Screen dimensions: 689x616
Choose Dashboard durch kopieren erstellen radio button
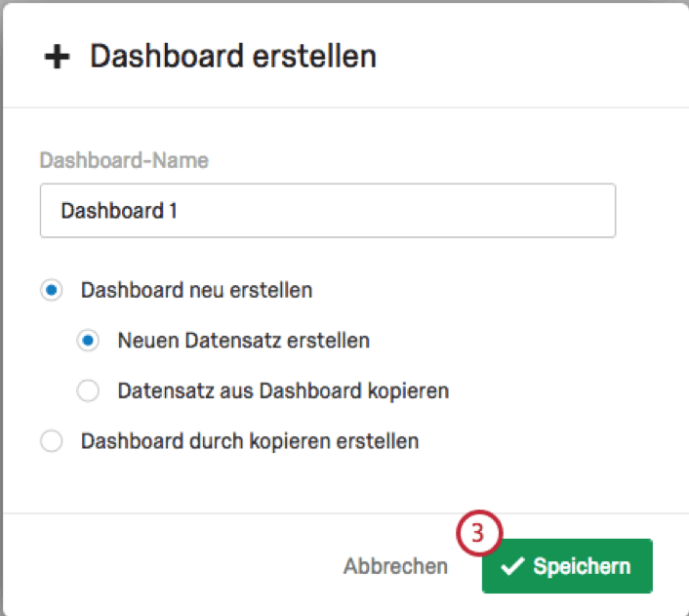pos(52,441)
